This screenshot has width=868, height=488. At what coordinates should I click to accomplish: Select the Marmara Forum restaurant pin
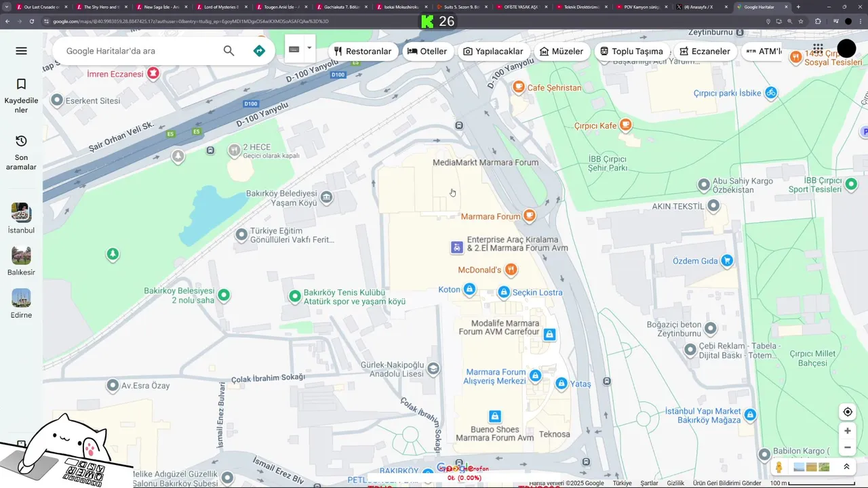pyautogui.click(x=530, y=216)
